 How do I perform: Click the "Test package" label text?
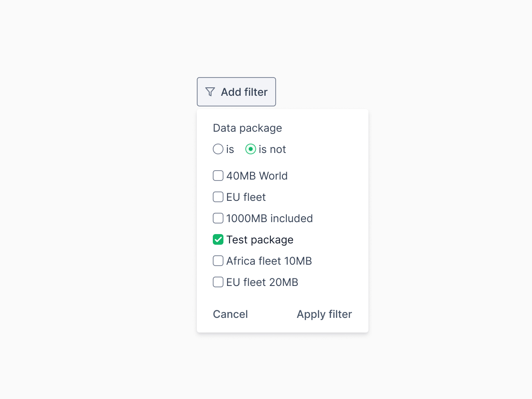tap(260, 240)
